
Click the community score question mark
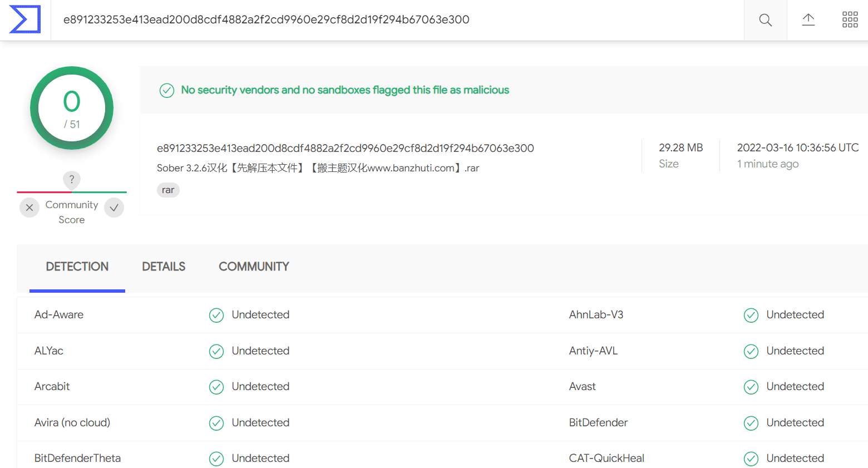tap(72, 180)
